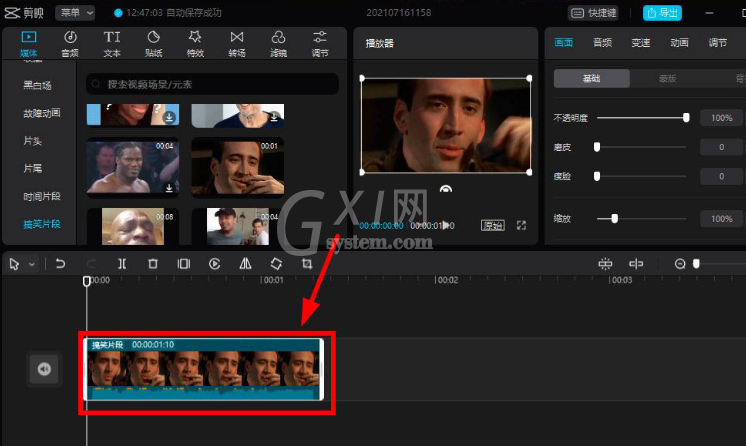Switch to the 画面 properties tab
This screenshot has width=746, height=446.
pos(563,43)
